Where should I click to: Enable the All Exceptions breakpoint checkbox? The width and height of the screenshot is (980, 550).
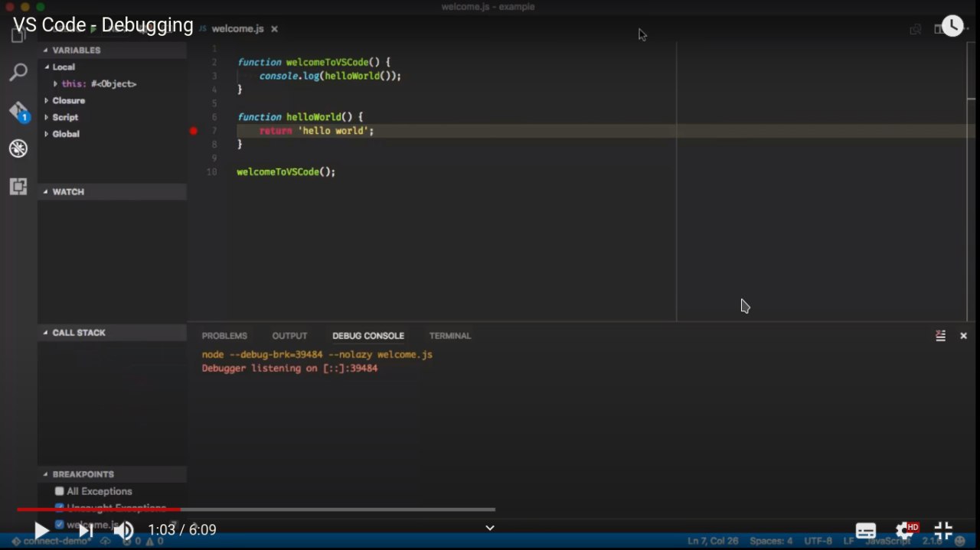[x=59, y=491]
